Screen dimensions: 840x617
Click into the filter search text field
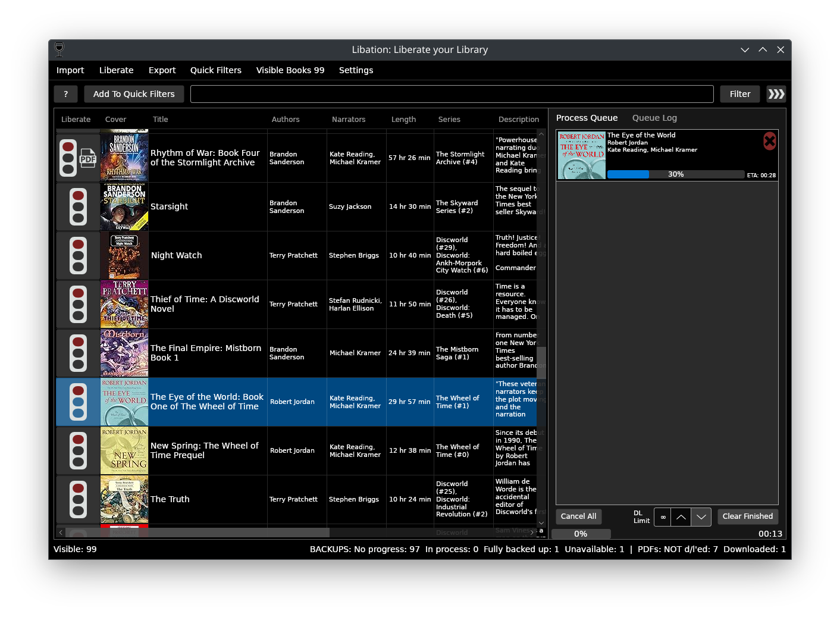[452, 94]
